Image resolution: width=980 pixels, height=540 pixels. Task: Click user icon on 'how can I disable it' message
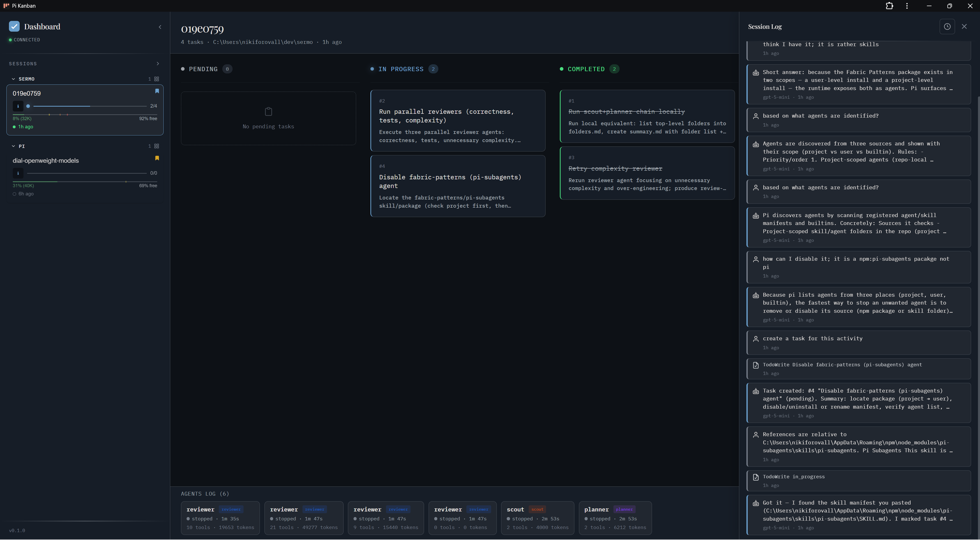pyautogui.click(x=756, y=260)
